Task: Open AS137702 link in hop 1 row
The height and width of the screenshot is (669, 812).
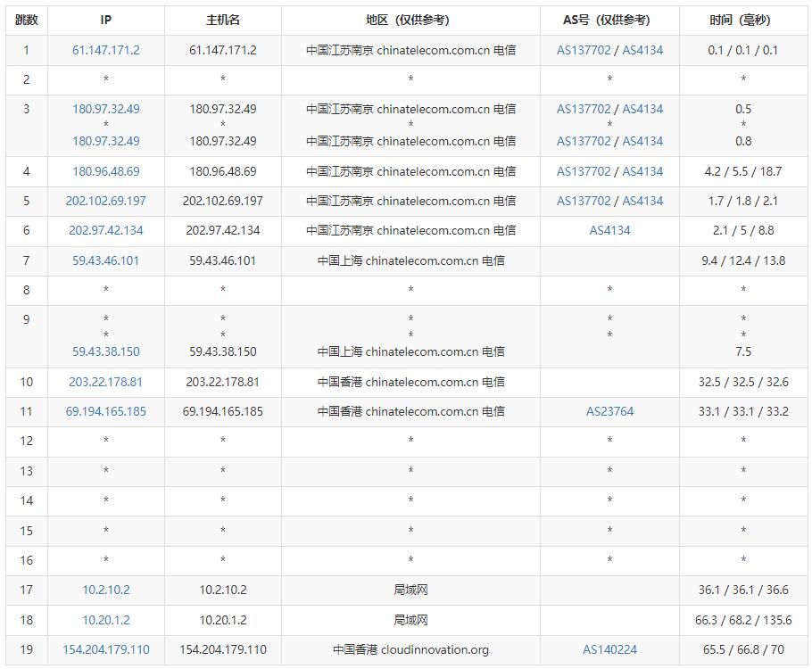Action: 584,50
